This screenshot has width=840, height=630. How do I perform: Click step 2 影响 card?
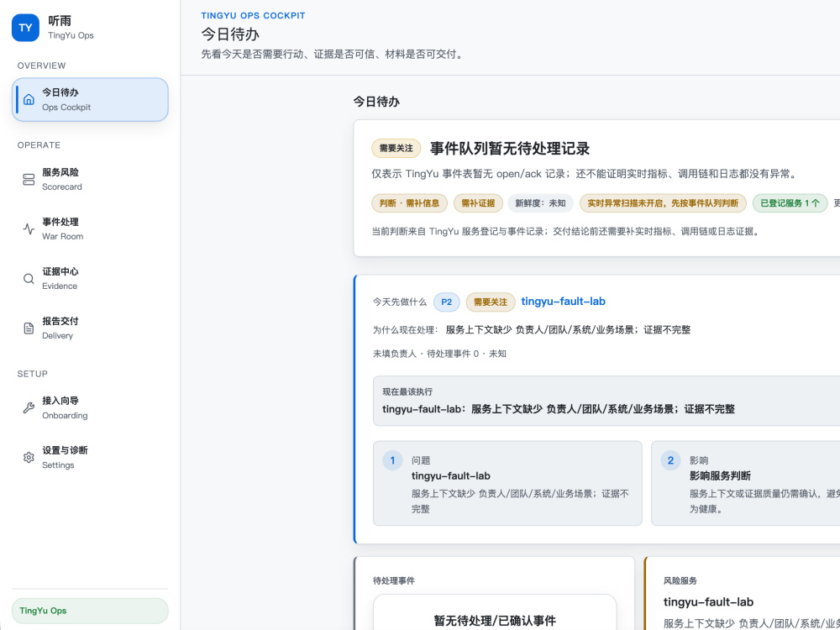click(746, 483)
